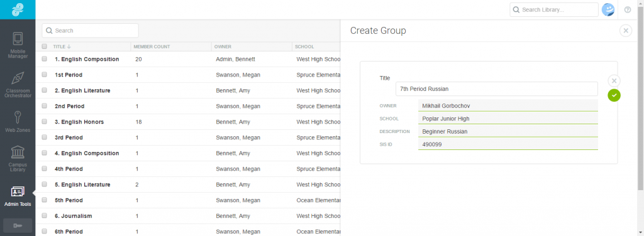Screen dimensions: 644x236
Task: Open group 1st Period
Action: [x=68, y=75]
